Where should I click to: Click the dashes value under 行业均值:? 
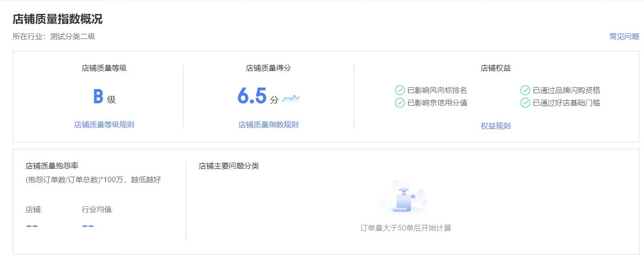88,226
